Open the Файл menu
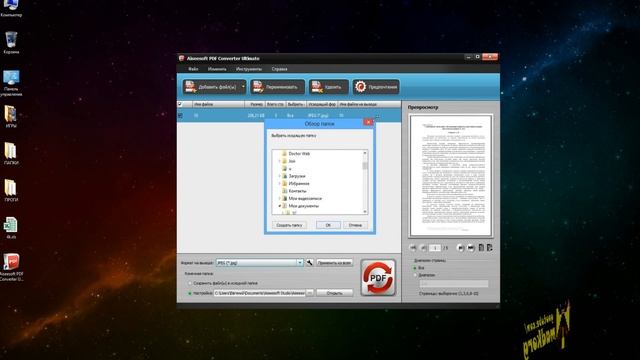640x360 pixels. (193, 69)
